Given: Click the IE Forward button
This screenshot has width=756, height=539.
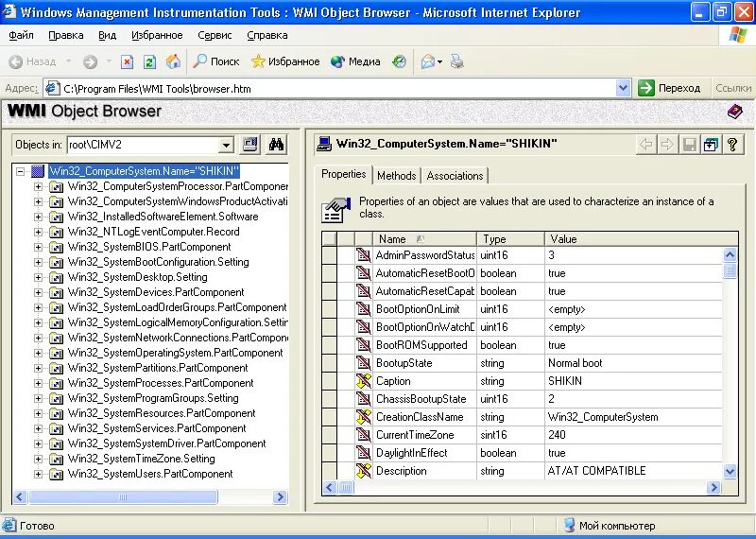Looking at the screenshot, I should (x=90, y=61).
